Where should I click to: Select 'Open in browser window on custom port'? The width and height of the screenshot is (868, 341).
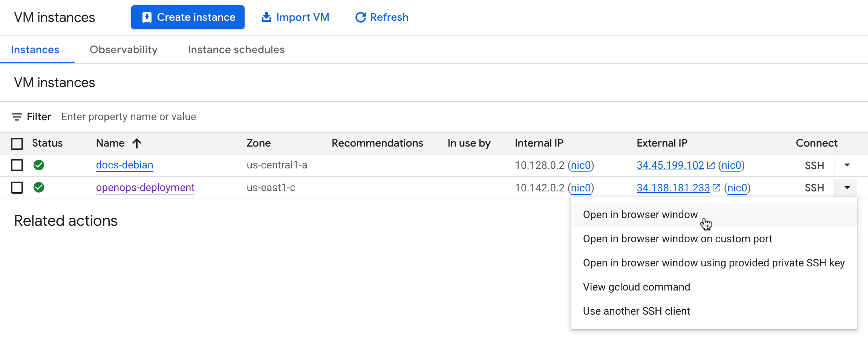pyautogui.click(x=677, y=239)
